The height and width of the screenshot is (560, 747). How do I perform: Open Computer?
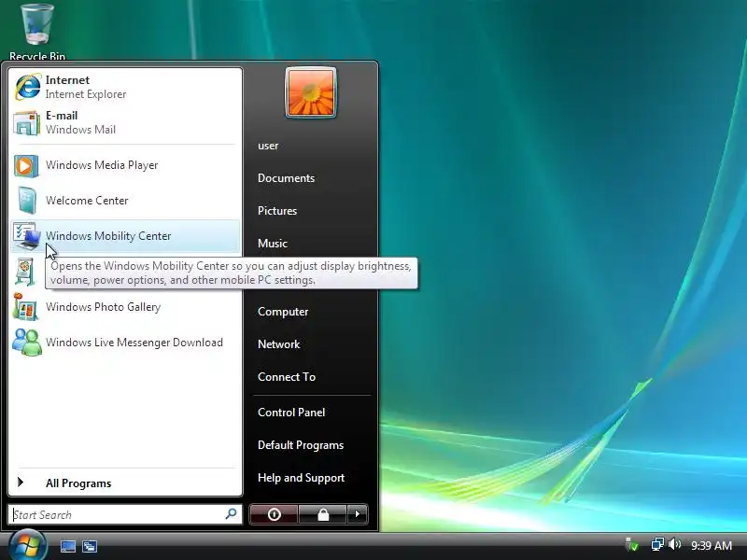tap(283, 312)
